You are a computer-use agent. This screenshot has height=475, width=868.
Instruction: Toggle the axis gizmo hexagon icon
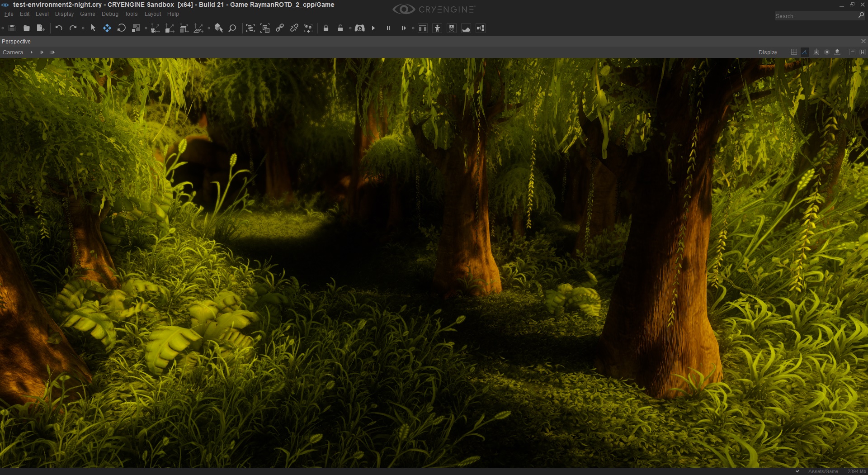[816, 52]
